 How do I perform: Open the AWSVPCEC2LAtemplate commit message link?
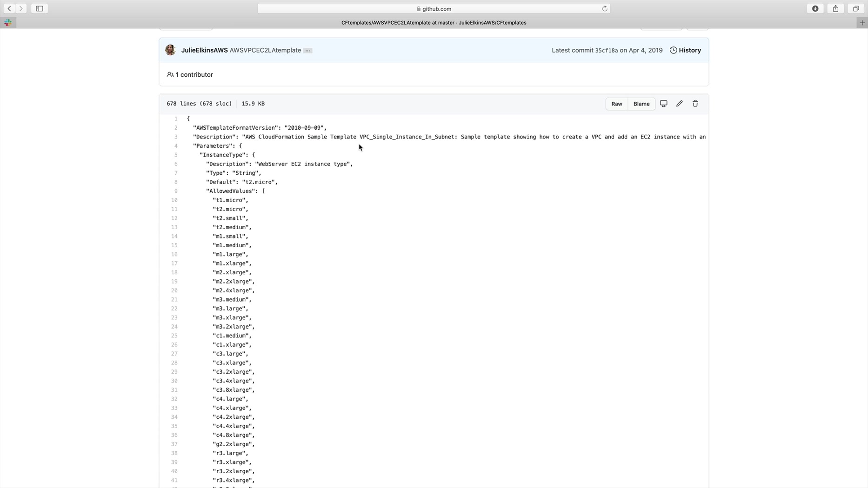265,50
